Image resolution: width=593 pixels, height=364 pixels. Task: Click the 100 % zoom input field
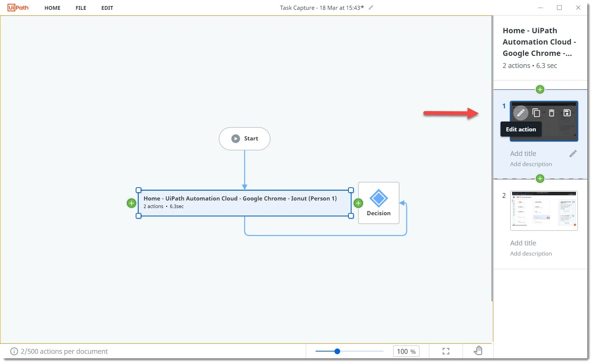406,352
